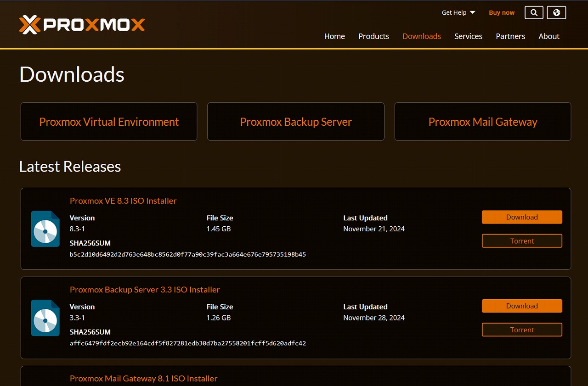This screenshot has height=386, width=588.
Task: Click the date November 21, 2024
Action: click(374, 229)
